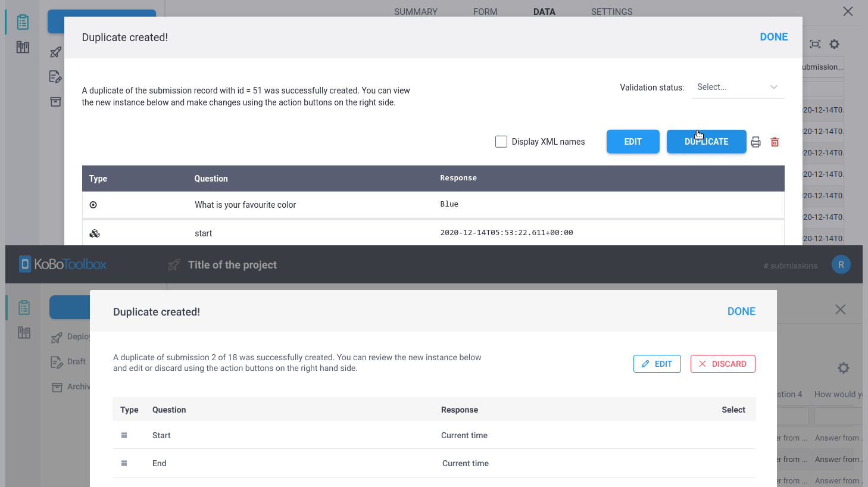Click the DUPLICATE button
Screen dimensions: 868x487
706,142
